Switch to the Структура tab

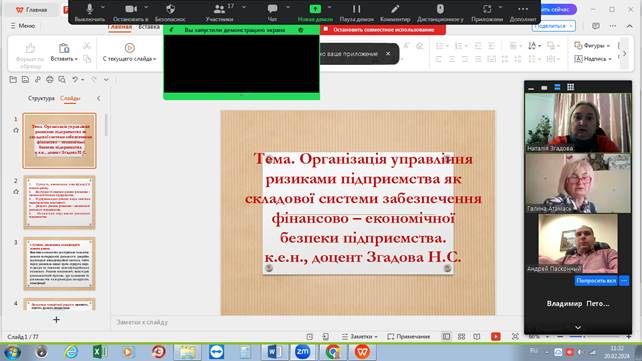41,98
